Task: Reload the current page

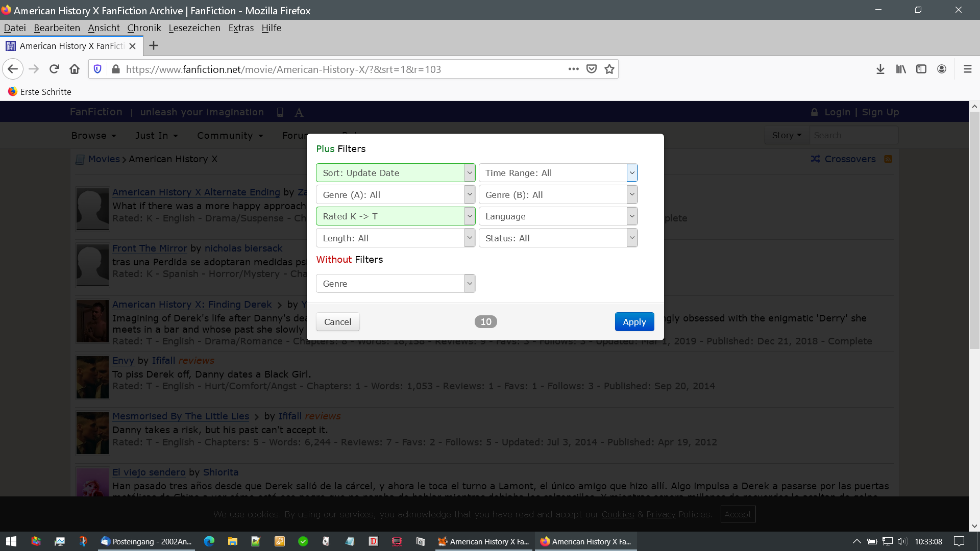Action: pos(54,69)
